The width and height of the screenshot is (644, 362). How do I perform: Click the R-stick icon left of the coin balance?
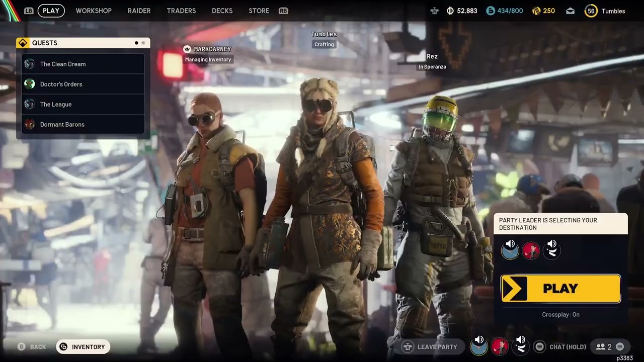[435, 11]
